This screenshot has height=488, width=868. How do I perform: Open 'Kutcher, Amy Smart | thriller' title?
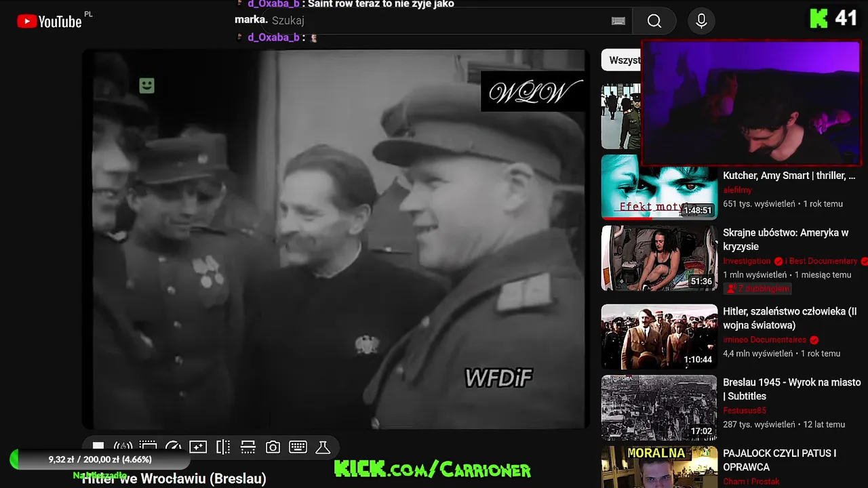tap(789, 176)
